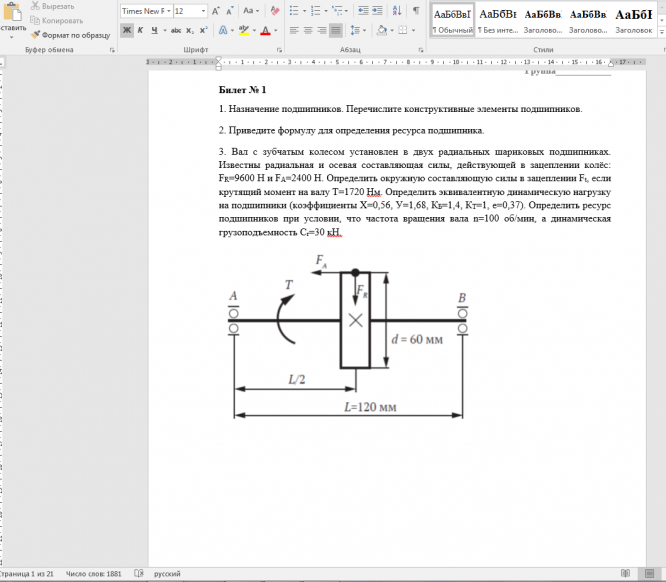Toggle italic formatting (К button)

coord(140,31)
